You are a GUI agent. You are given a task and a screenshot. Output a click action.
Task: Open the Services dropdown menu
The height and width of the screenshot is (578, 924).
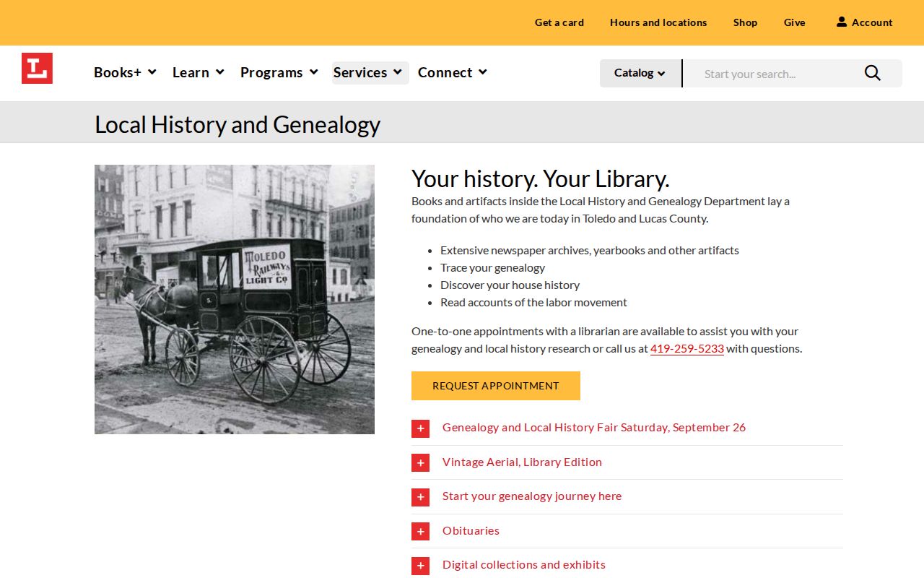click(x=370, y=72)
